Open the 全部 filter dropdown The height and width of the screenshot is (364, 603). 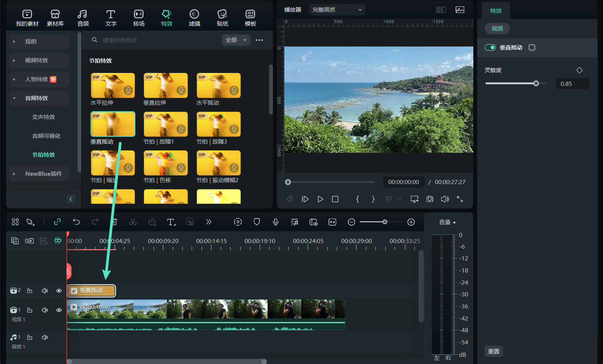(236, 40)
